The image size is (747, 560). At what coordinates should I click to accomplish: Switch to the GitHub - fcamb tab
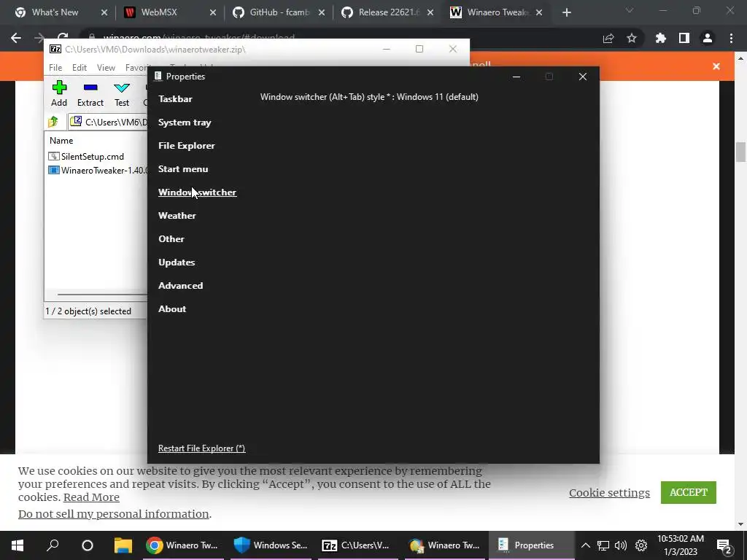coord(279,12)
